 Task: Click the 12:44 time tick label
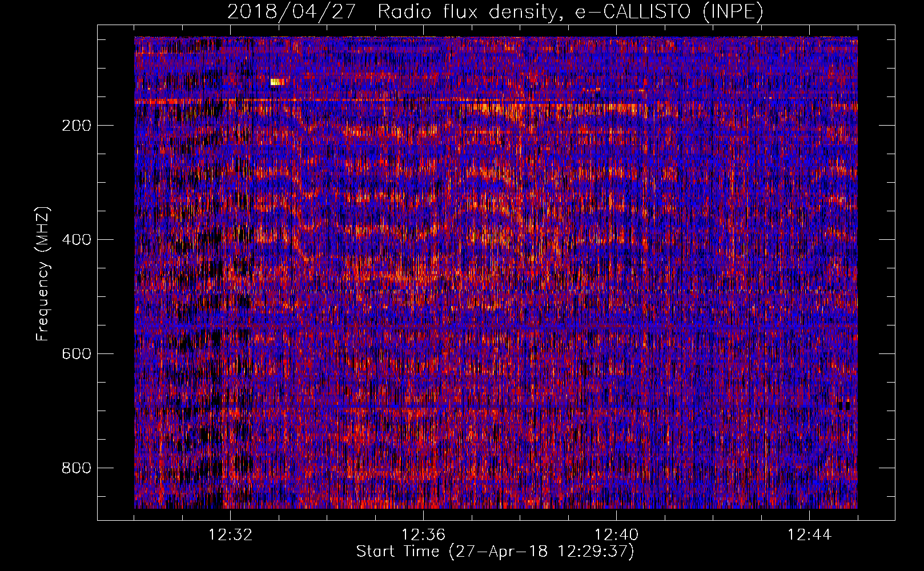[809, 535]
